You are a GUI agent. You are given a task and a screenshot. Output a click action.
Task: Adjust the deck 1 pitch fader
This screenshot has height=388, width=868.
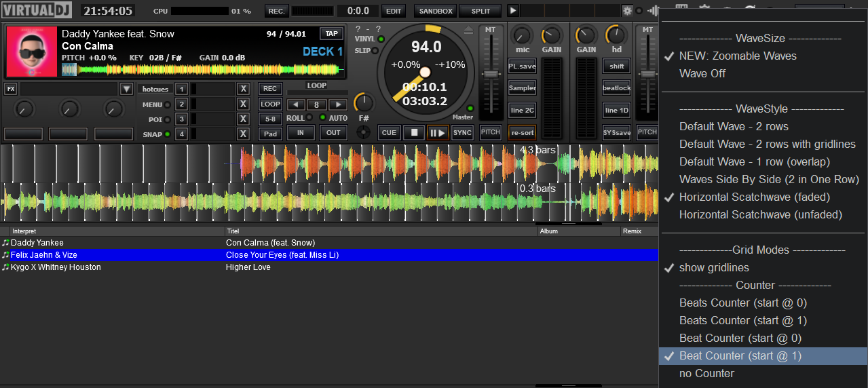490,73
